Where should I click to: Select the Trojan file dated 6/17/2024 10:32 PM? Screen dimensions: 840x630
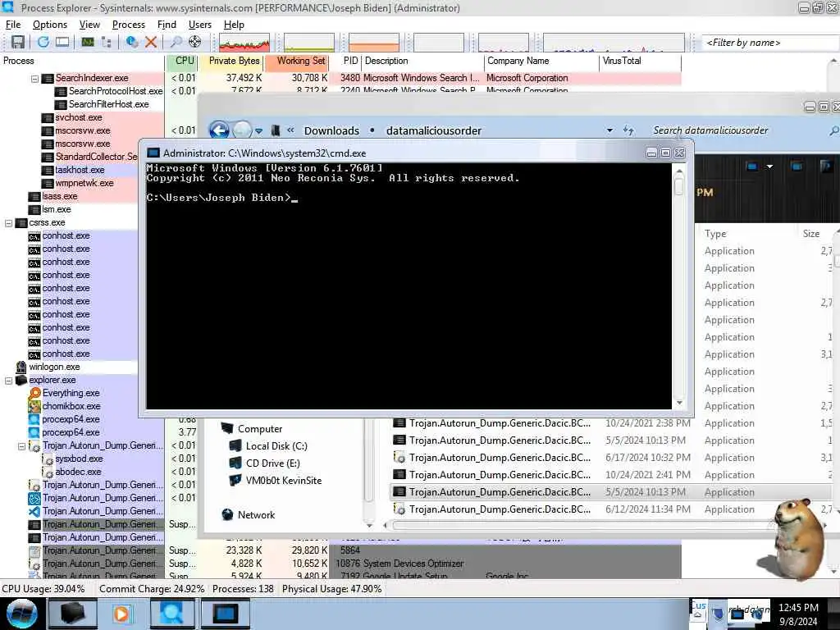click(610, 458)
